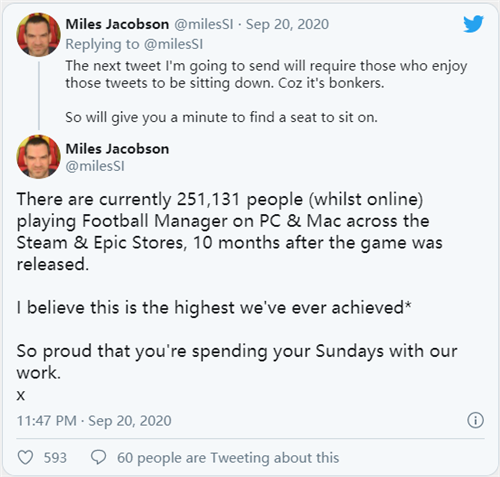Click the text mentioning 251,131 people playing
Screen dimensions: 500x477
[x=230, y=232]
